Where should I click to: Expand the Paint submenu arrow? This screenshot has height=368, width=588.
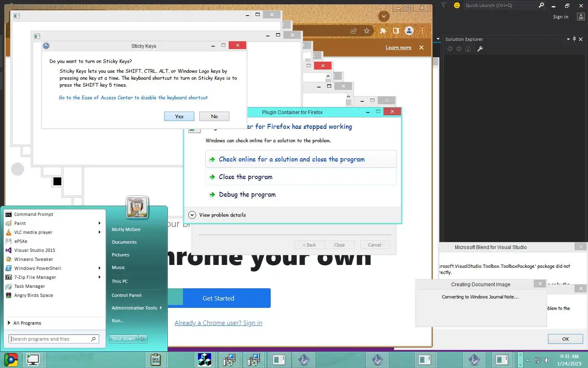point(99,223)
